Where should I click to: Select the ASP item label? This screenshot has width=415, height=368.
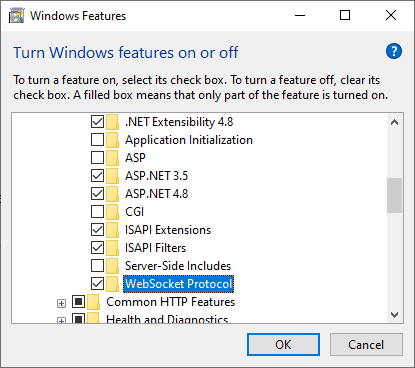pos(135,158)
